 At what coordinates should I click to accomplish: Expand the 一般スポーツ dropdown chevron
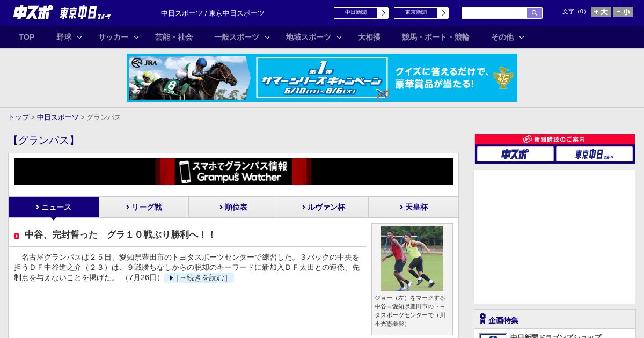click(267, 37)
